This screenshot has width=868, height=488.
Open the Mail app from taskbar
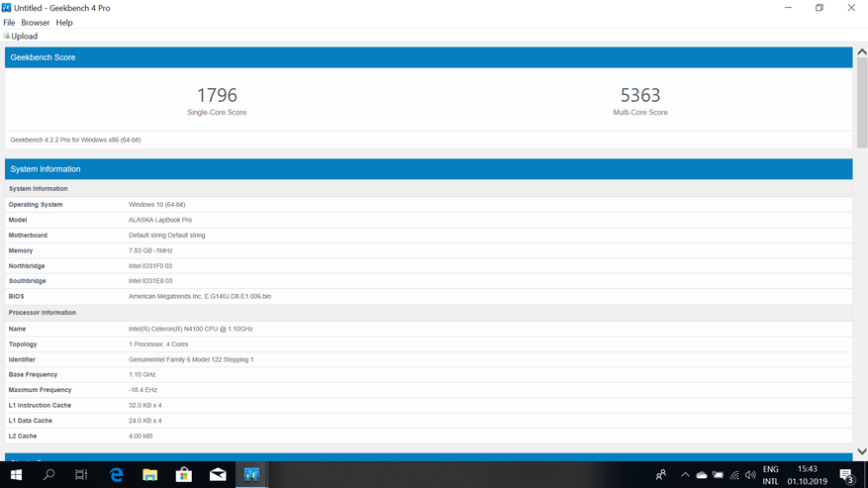pyautogui.click(x=218, y=475)
